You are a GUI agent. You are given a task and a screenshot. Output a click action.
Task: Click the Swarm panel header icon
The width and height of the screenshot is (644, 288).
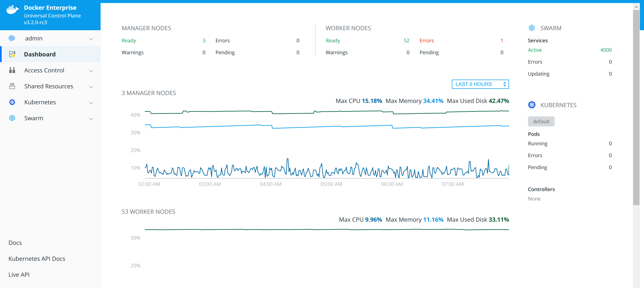pos(531,28)
